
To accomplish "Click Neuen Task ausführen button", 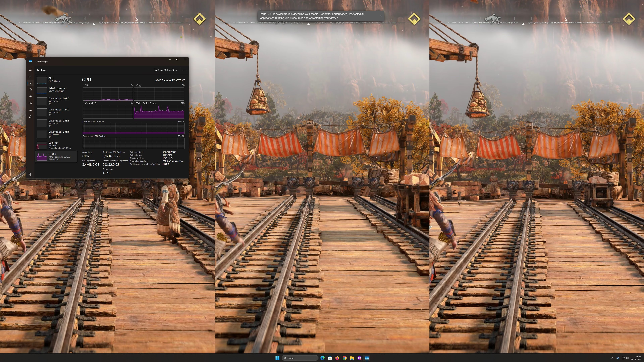I will coord(166,70).
